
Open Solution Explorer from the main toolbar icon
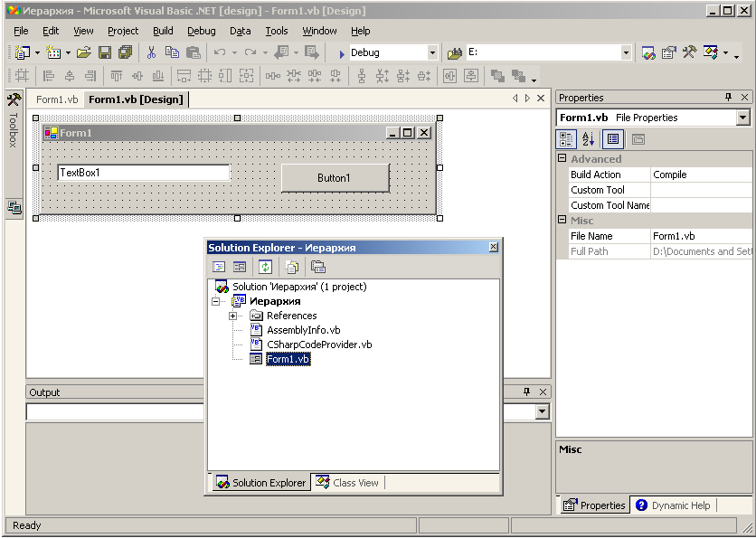tap(648, 52)
